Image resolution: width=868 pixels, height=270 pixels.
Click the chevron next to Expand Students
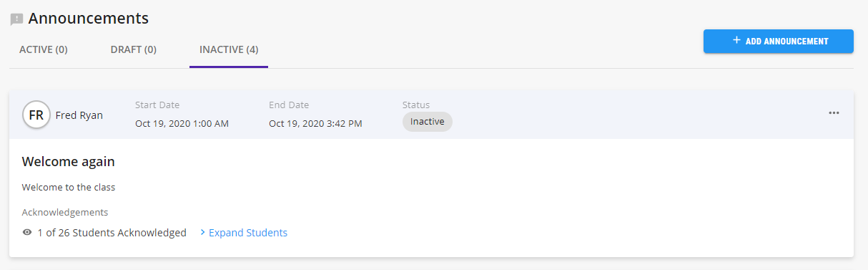[x=202, y=233]
